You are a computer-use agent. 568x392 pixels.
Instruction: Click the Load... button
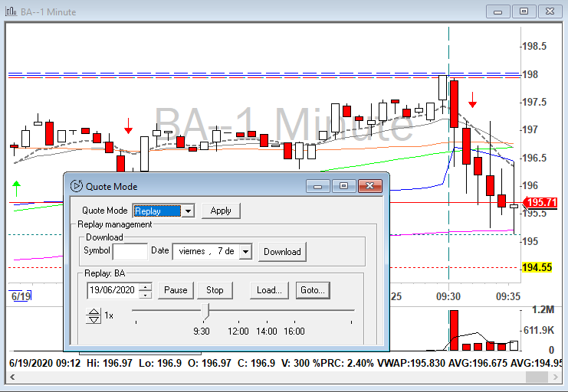tap(268, 290)
